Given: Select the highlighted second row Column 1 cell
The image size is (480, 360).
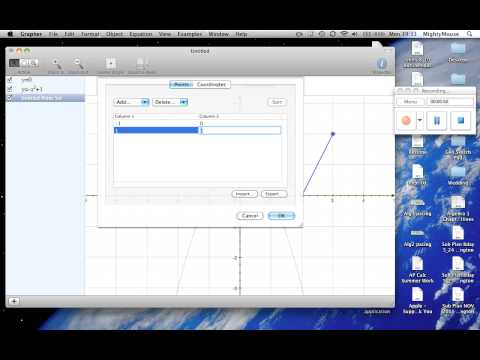Looking at the screenshot, I should [x=156, y=130].
